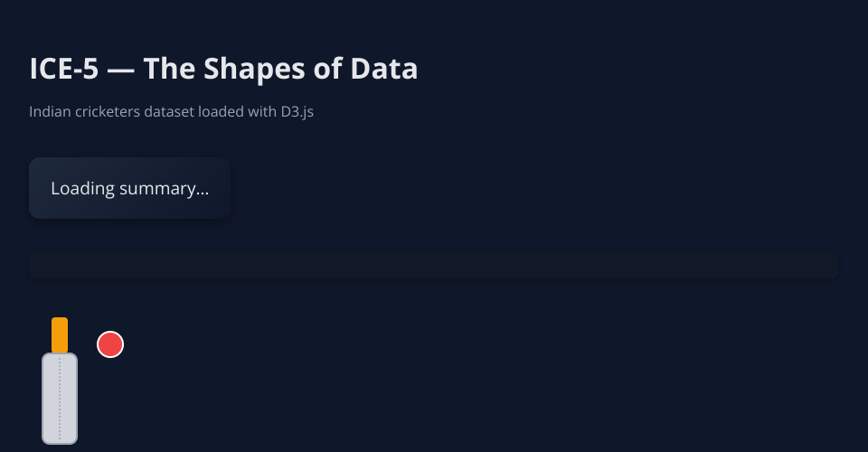Click "The Shapes of Data" heading text
Image resolution: width=868 pixels, height=452 pixels.
(x=280, y=69)
